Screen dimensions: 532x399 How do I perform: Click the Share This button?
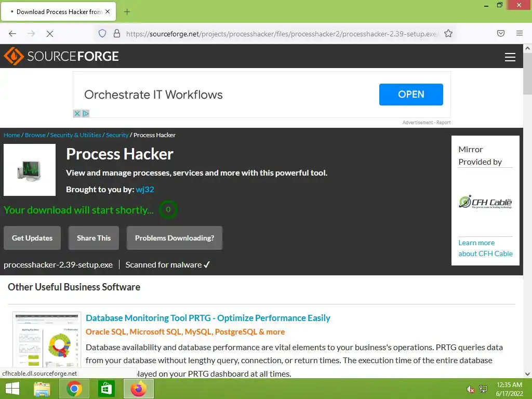[94, 238]
